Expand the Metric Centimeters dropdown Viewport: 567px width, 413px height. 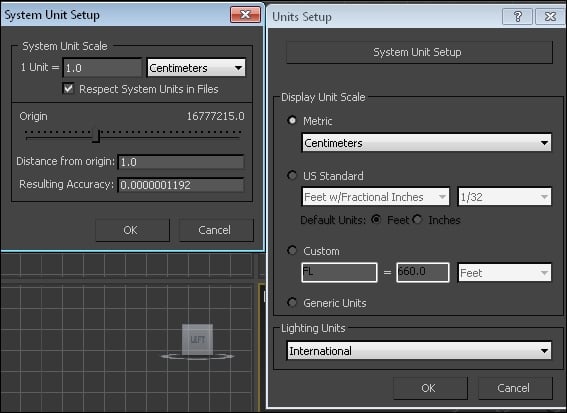(x=427, y=143)
